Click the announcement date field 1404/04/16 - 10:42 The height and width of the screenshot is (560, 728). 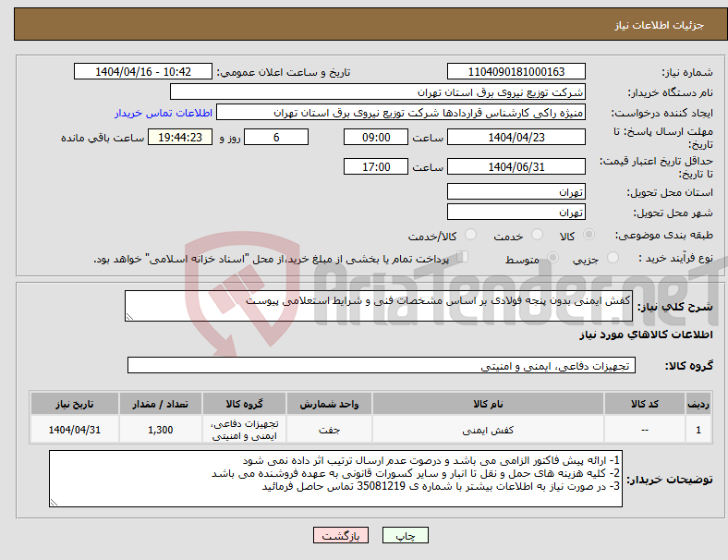[x=143, y=71]
